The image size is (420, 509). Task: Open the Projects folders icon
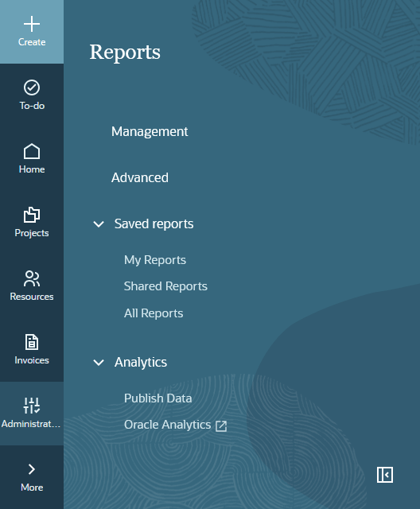click(32, 215)
